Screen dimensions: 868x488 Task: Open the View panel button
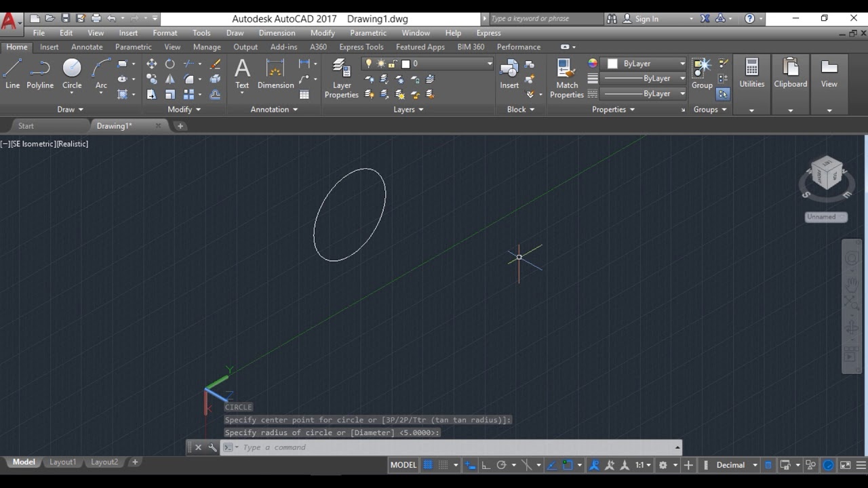click(829, 73)
